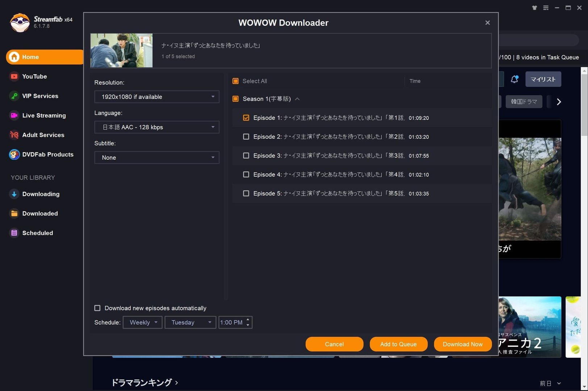This screenshot has height=391, width=588.
Task: Click the notification bell icon
Action: click(514, 79)
